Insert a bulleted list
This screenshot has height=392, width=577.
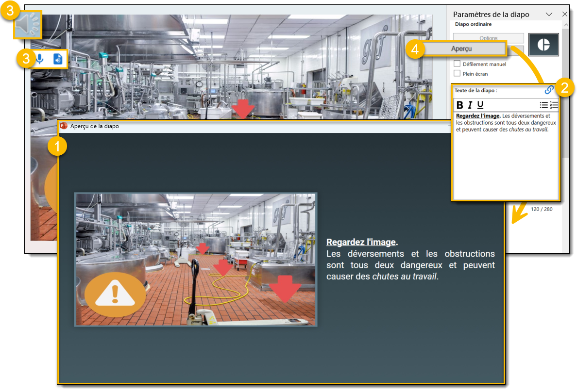coord(543,105)
